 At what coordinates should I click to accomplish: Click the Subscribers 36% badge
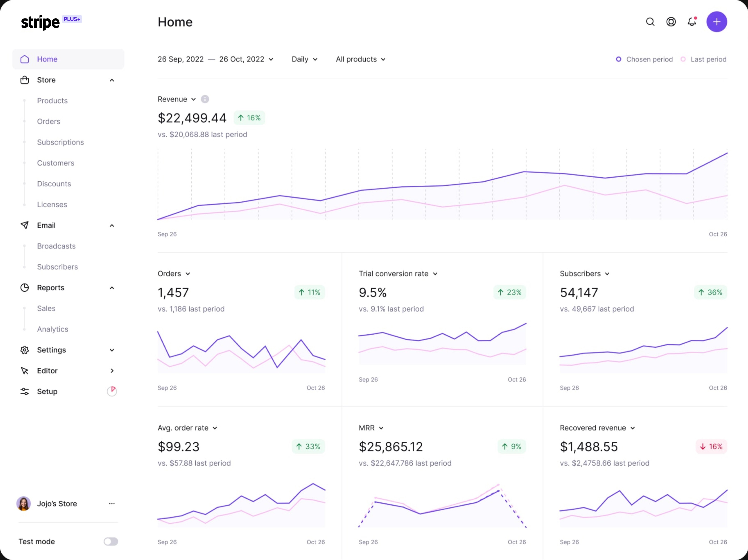coord(710,292)
